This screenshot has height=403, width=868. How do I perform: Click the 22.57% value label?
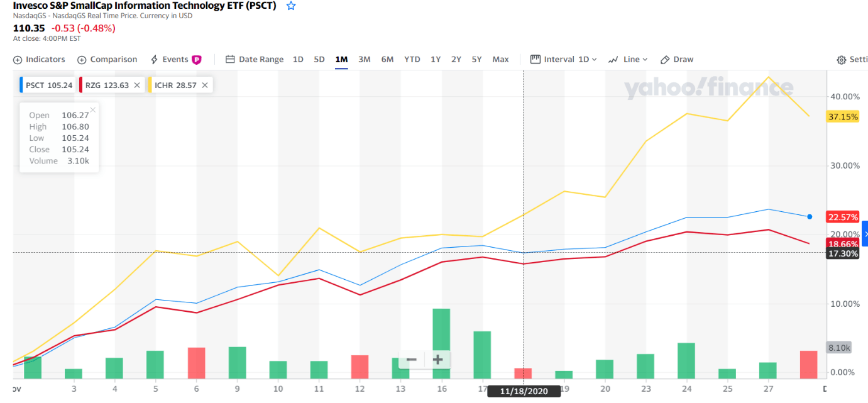click(843, 217)
